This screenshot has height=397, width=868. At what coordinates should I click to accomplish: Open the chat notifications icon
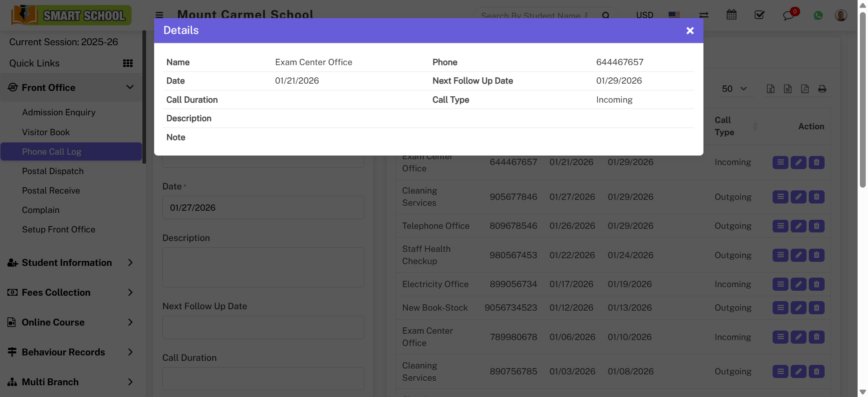tap(788, 15)
